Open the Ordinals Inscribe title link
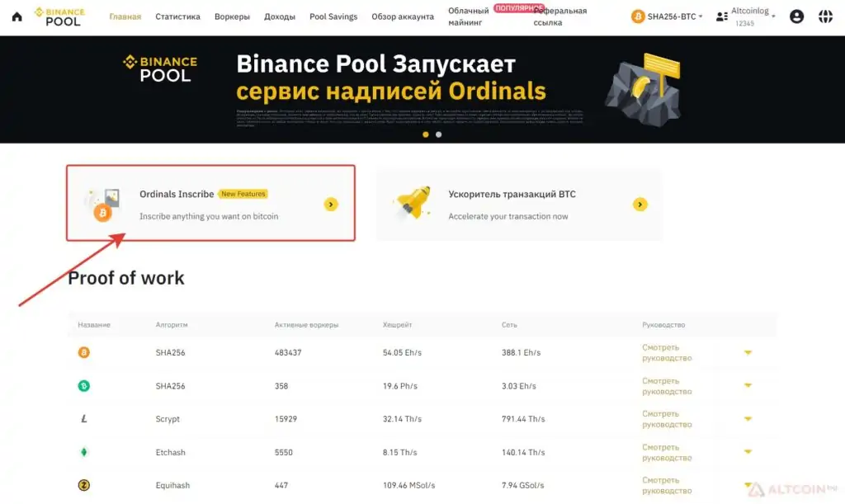 (177, 194)
